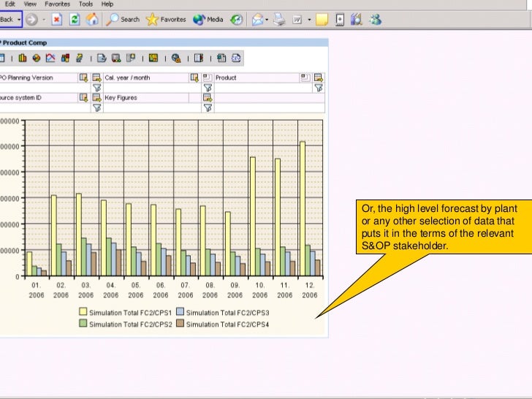Click the table layout icon in report toolbar
Screen dimensions: 532x399
(131, 58)
